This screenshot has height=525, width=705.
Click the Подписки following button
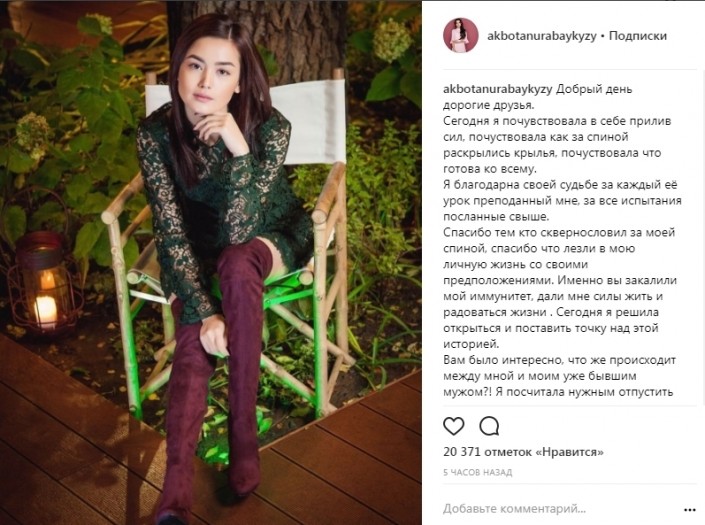[638, 36]
